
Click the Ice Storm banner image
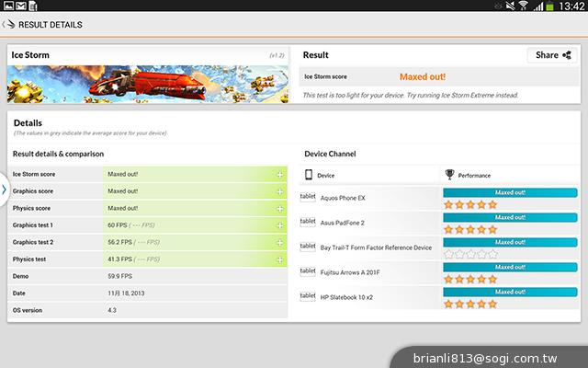coord(148,84)
